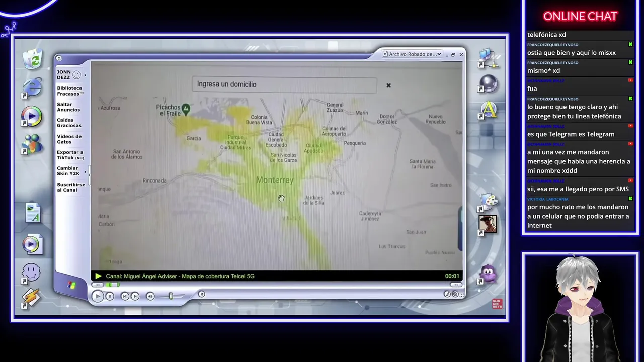Click the round button at player top-left corner
Image resolution: width=644 pixels, height=362 pixels.
point(59,58)
